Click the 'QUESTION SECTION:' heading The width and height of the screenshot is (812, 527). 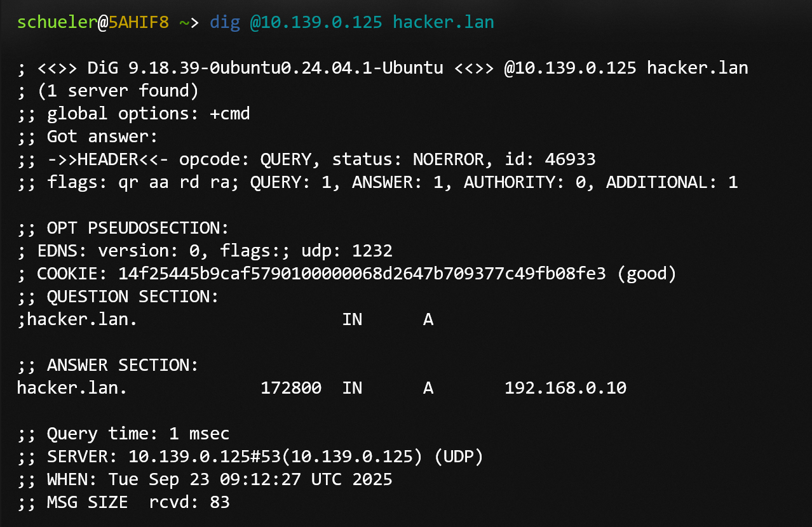pyautogui.click(x=133, y=297)
